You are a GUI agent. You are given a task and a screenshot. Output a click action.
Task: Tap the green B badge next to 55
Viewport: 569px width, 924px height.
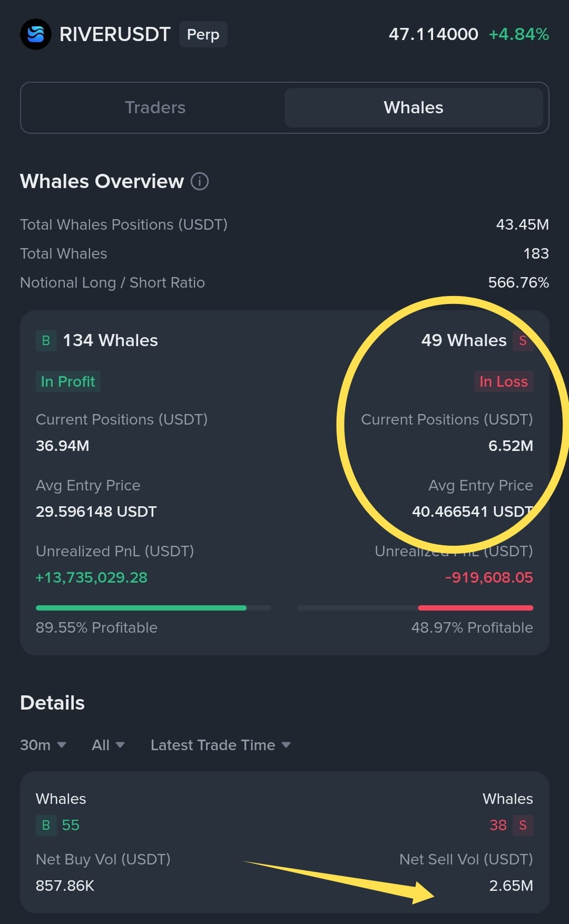point(46,825)
